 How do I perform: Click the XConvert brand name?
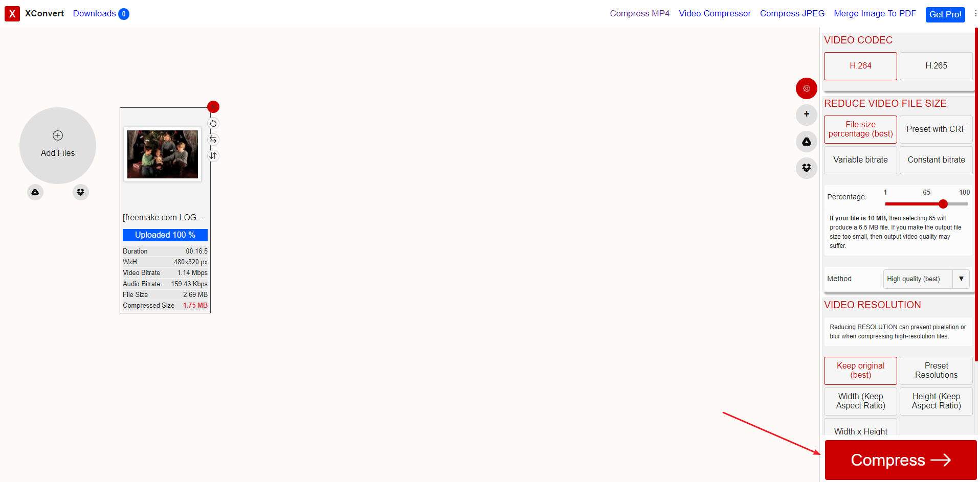(44, 14)
